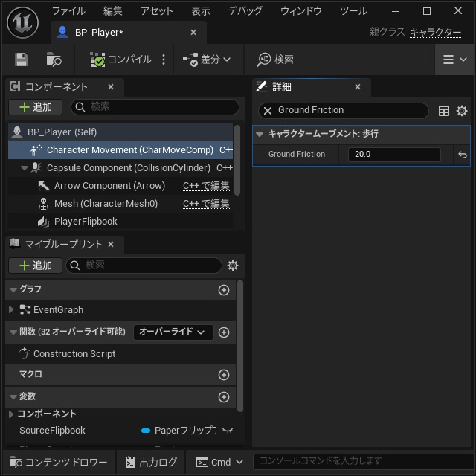476x476 pixels.
Task: Open the details panel settings gear
Action: tap(462, 111)
